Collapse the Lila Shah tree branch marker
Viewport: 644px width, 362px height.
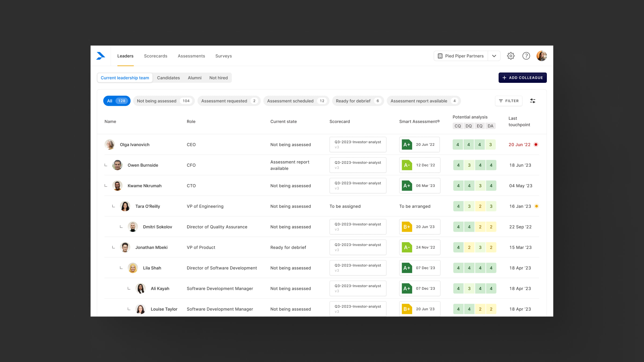(121, 268)
